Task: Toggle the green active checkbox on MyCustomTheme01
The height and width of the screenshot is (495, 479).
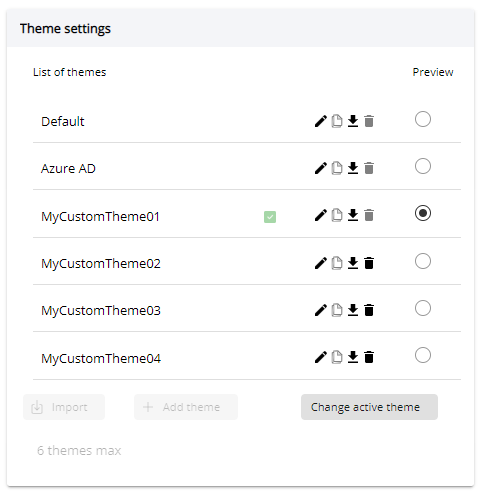Action: tap(270, 217)
